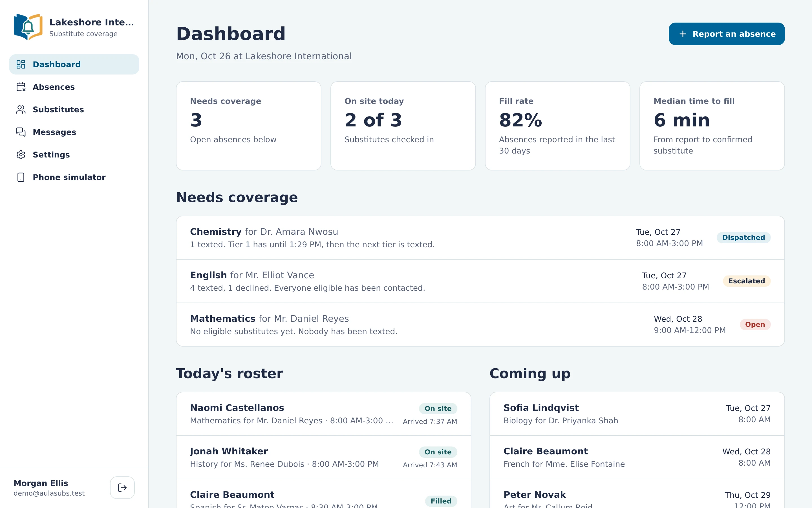
Task: Click the Open status badge
Action: (x=755, y=325)
